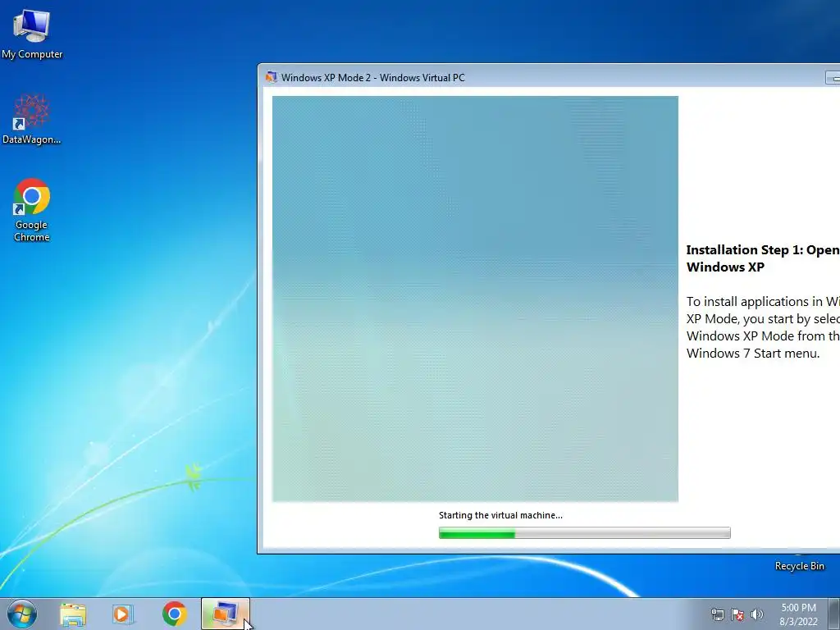Click the blue-green tutorial image panel
840x630 pixels.
point(475,299)
